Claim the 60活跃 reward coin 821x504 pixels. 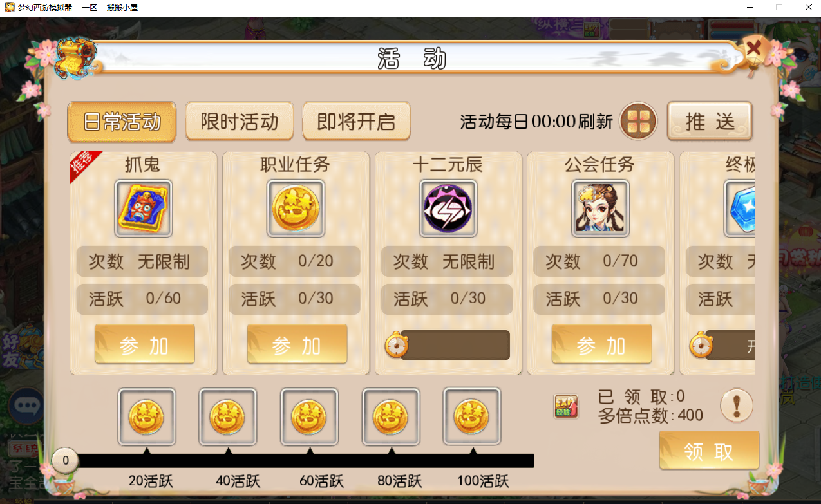click(309, 416)
